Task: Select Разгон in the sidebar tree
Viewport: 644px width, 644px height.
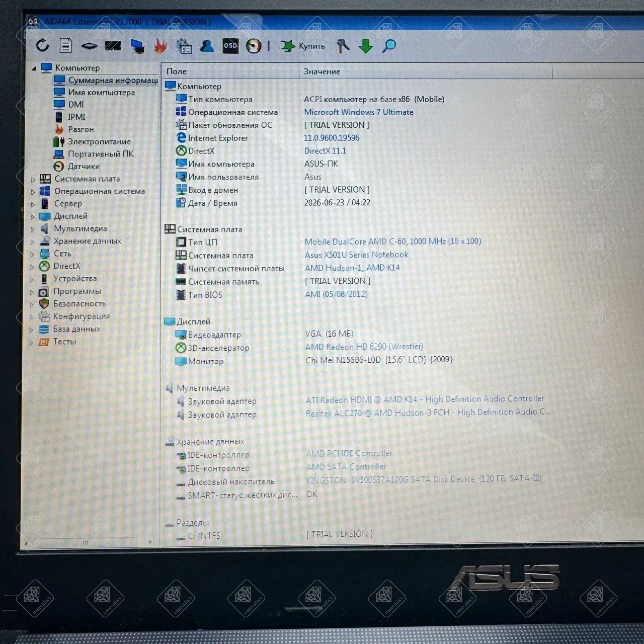Action: point(81,129)
